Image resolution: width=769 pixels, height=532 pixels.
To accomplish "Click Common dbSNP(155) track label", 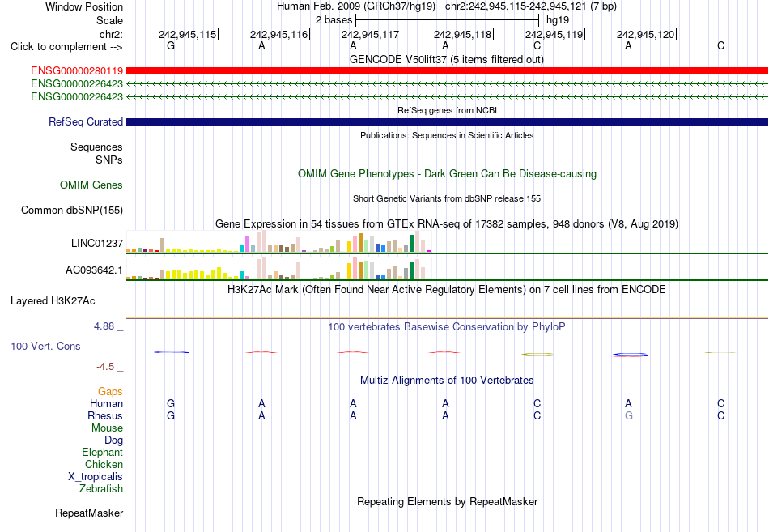I will click(72, 210).
